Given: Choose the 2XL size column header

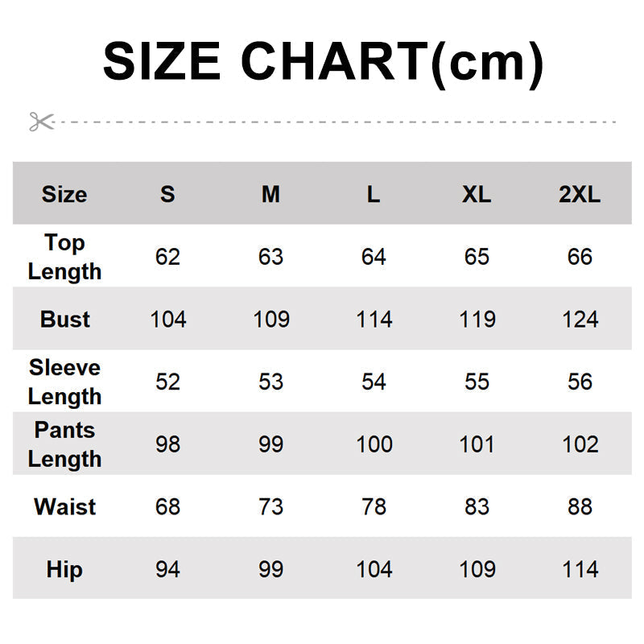Looking at the screenshot, I should tap(580, 194).
